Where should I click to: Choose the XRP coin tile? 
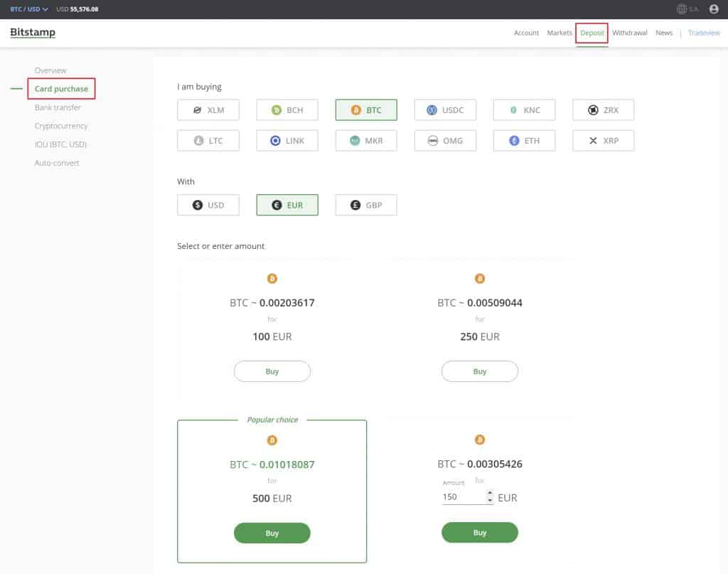tap(603, 141)
